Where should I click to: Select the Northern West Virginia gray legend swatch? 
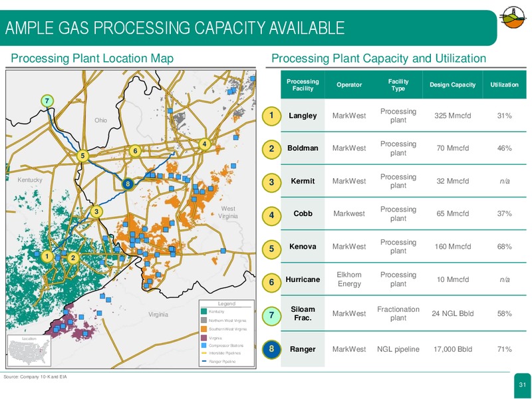tap(204, 320)
